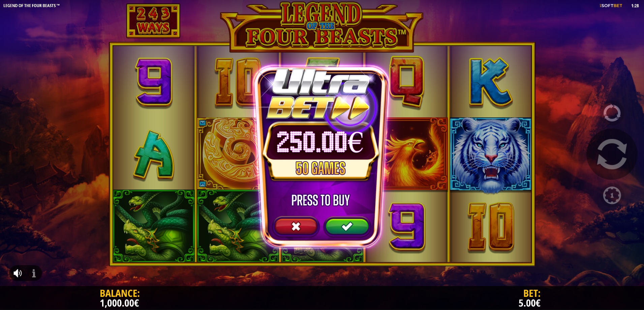Viewport: 644px width, 310px height.
Task: Click the golden jade dragon symbol
Action: tap(229, 153)
